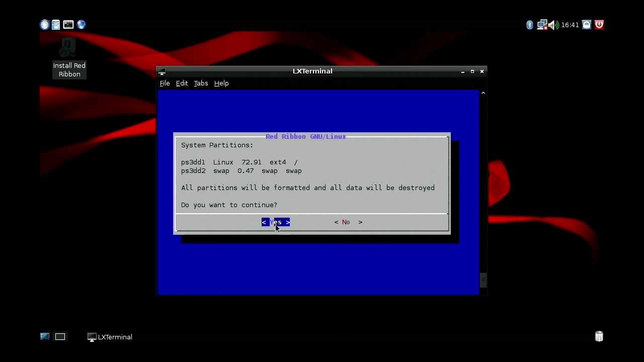Open the network connection tray icon

[542, 25]
